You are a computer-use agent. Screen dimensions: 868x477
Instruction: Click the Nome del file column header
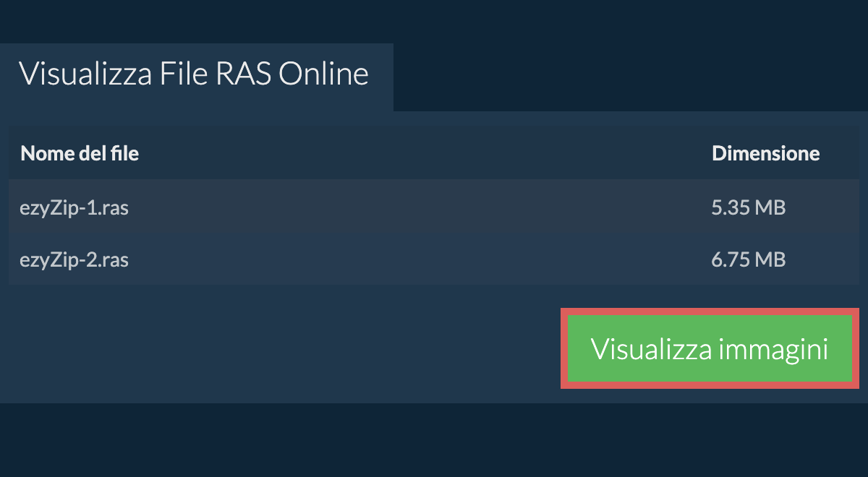(80, 153)
